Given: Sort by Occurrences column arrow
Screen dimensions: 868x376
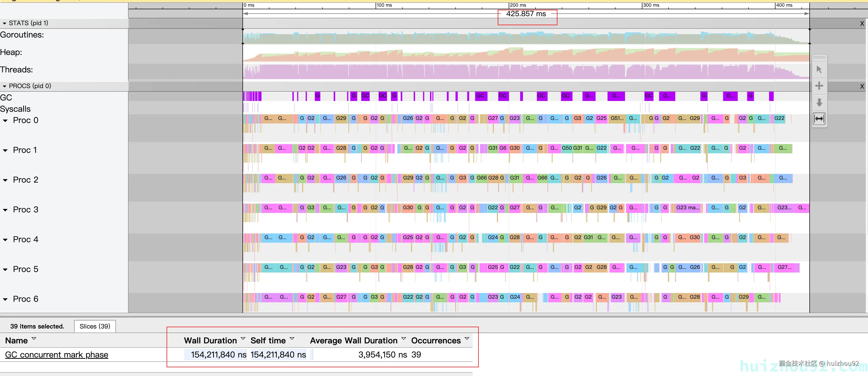Looking at the screenshot, I should click(467, 339).
